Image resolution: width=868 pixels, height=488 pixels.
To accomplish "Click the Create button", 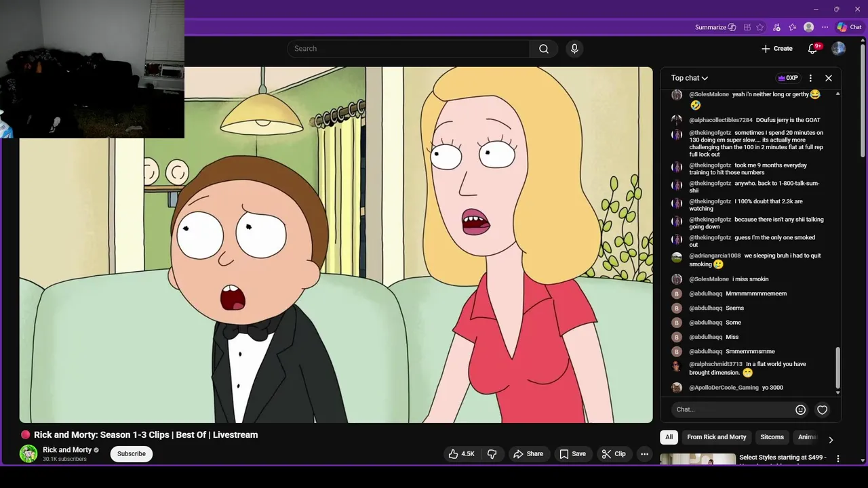I will 777,49.
